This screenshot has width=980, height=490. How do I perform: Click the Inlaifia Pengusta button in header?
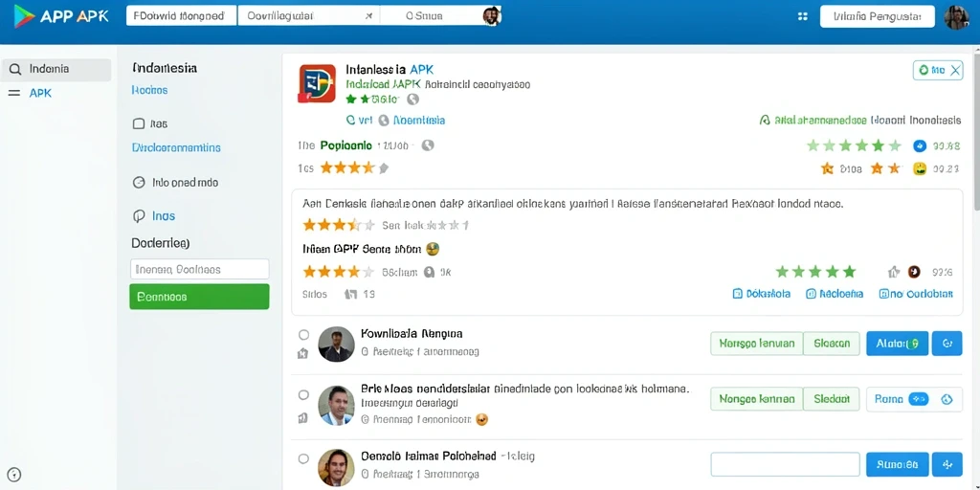point(878,17)
